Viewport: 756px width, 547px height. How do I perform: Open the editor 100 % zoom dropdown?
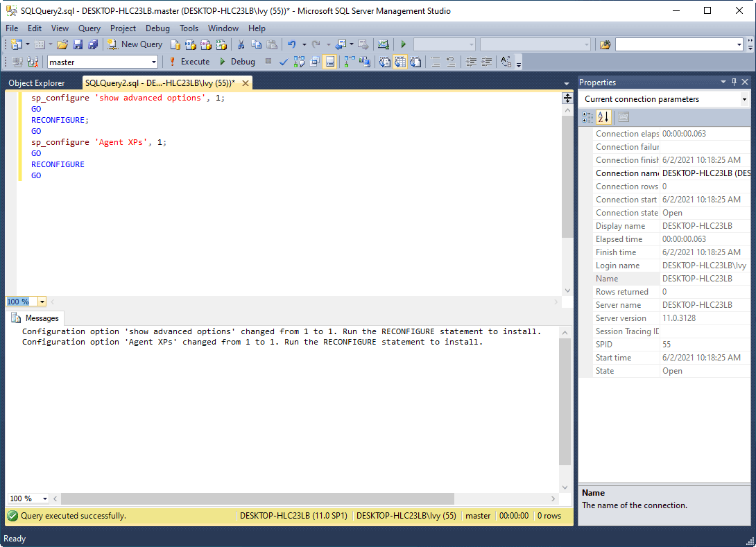coord(42,302)
